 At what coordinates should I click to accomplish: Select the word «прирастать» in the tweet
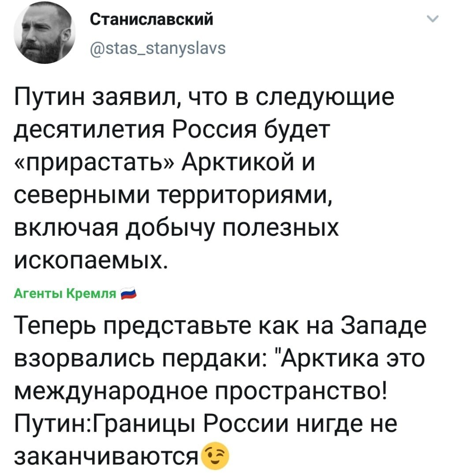(x=95, y=163)
